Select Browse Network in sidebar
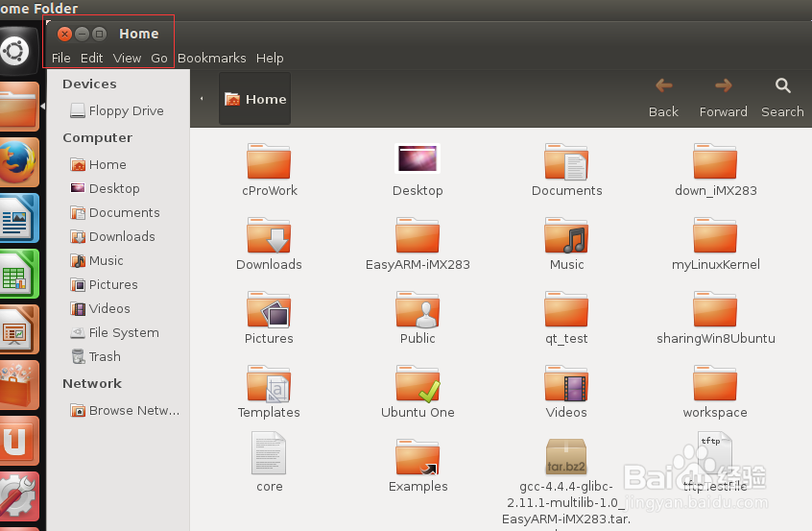The width and height of the screenshot is (812, 531). [125, 411]
